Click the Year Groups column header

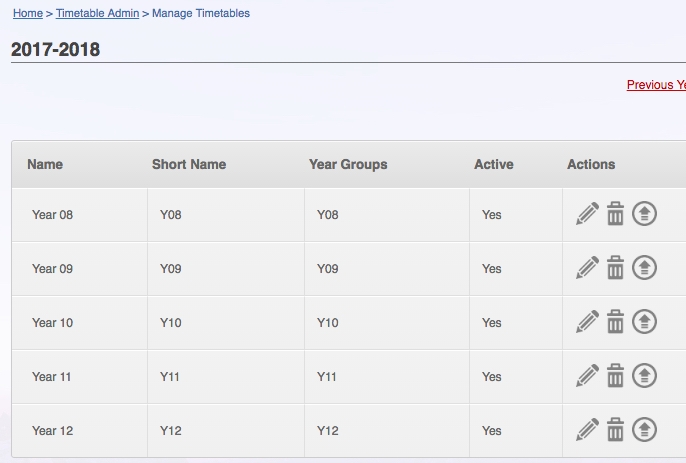pyautogui.click(x=348, y=164)
